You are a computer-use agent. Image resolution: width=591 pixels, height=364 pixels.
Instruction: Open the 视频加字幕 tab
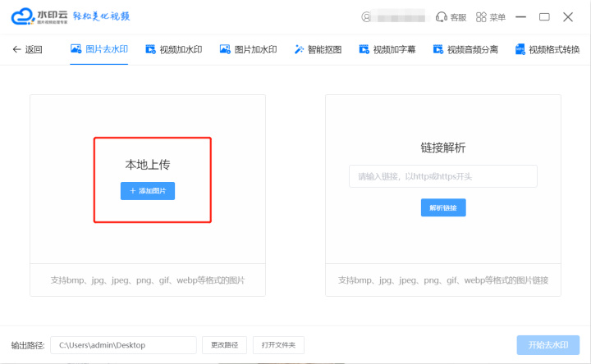[387, 49]
